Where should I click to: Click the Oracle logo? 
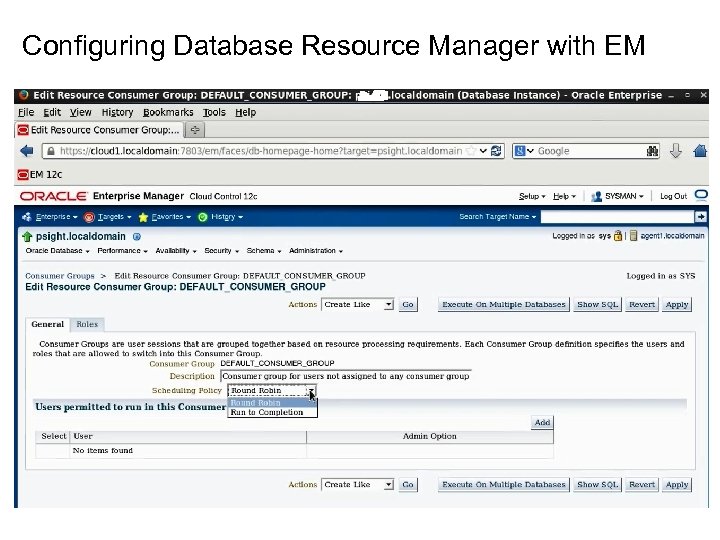(x=53, y=196)
